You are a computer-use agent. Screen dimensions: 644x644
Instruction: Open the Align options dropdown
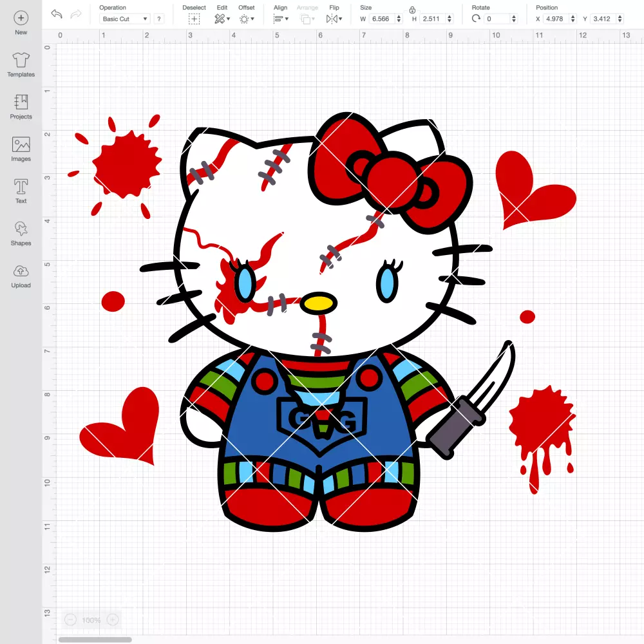(x=281, y=19)
